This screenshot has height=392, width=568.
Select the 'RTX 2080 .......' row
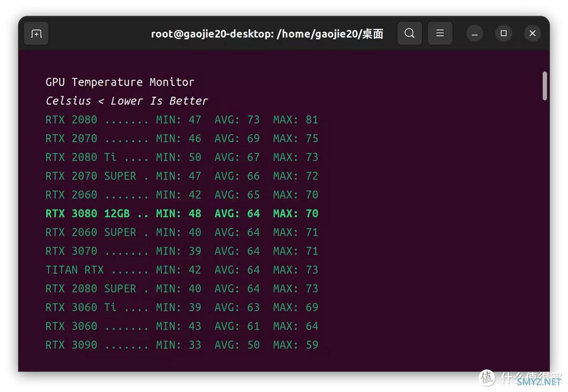182,120
